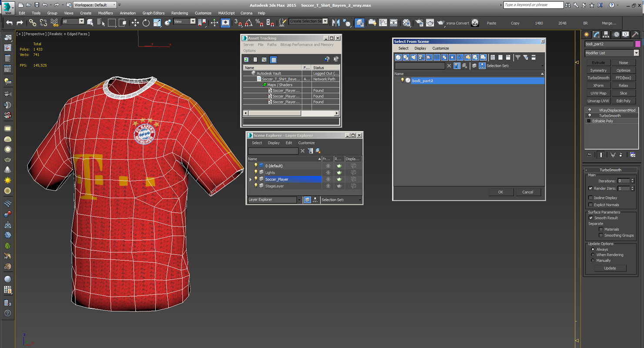
Task: Toggle the Angle Snap tool
Action: 248,23
